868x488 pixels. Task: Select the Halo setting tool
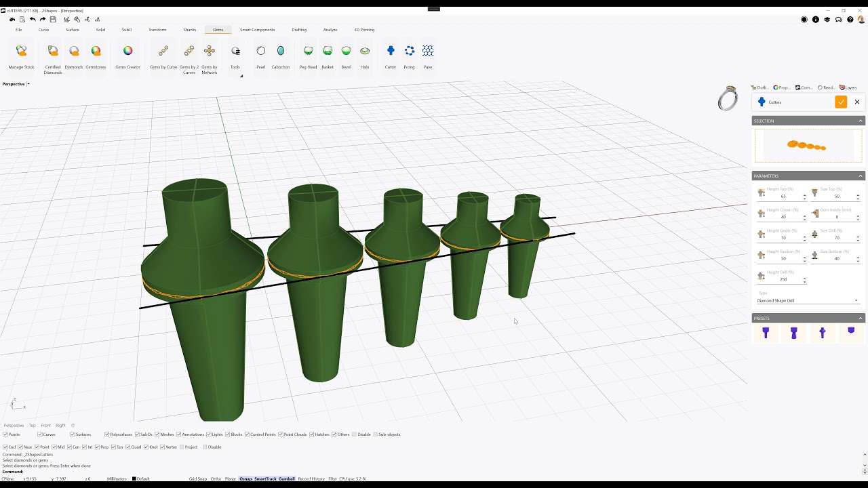coord(365,56)
